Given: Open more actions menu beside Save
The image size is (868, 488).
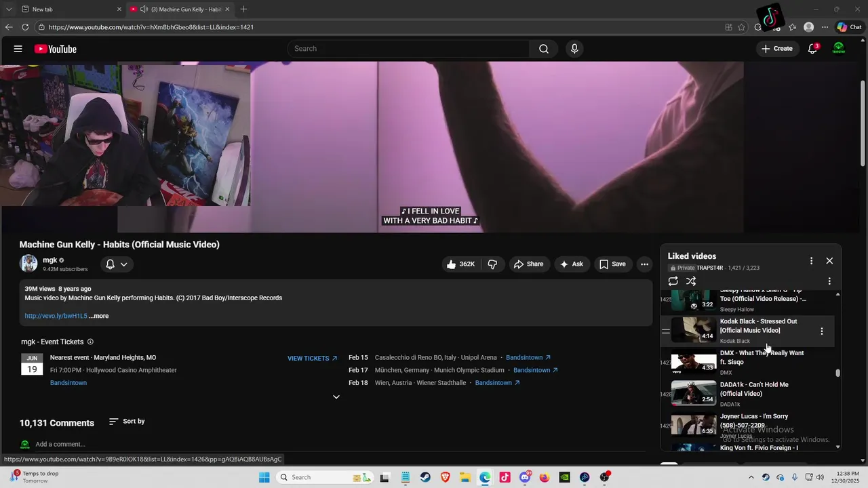Looking at the screenshot, I should (644, 264).
